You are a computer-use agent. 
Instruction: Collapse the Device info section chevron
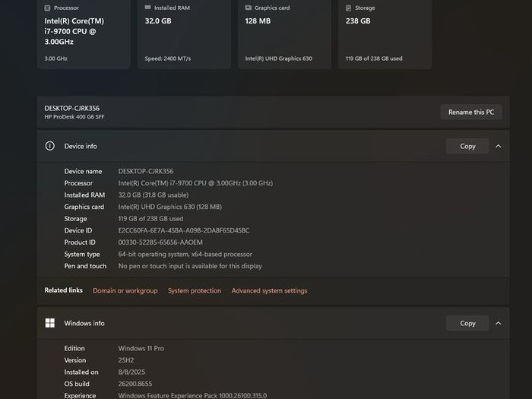[x=499, y=146]
